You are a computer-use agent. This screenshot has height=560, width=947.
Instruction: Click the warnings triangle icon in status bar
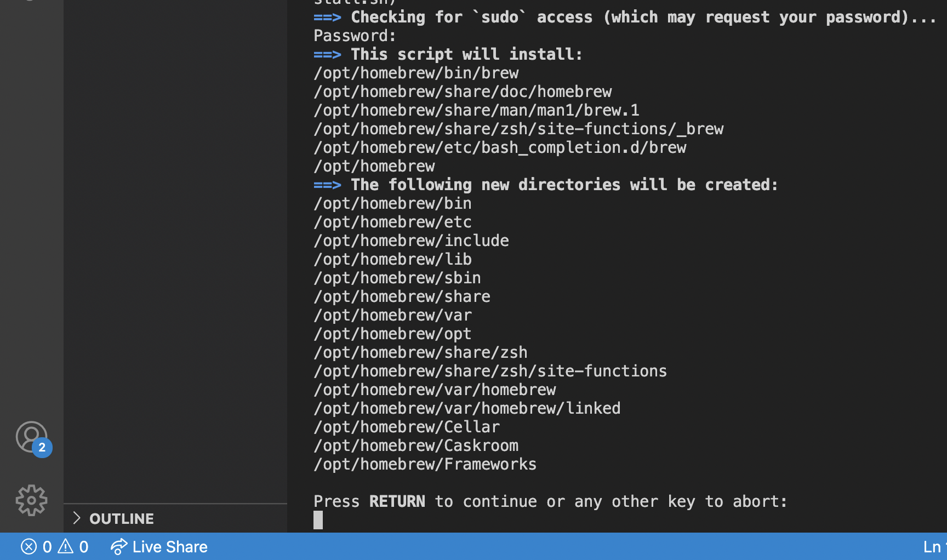point(66,546)
